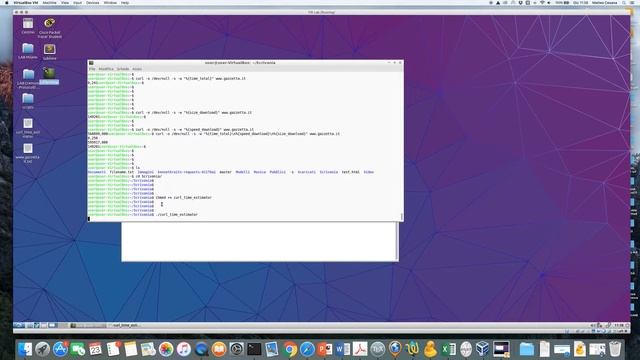Open Calendar from the Dock

tap(96, 349)
